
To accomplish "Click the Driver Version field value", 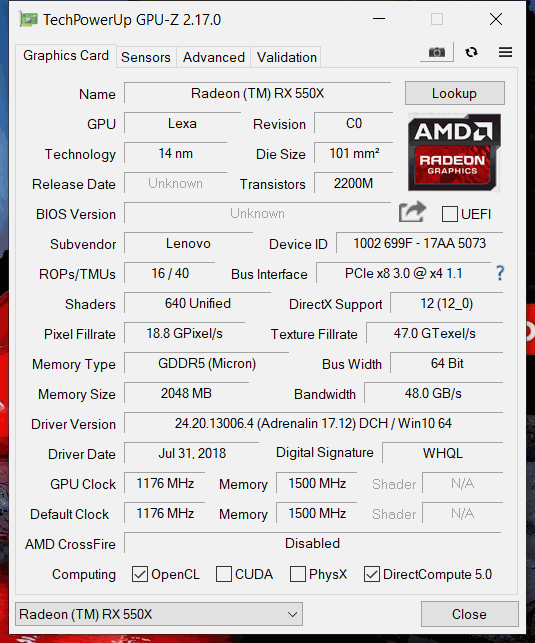I will click(x=314, y=423).
